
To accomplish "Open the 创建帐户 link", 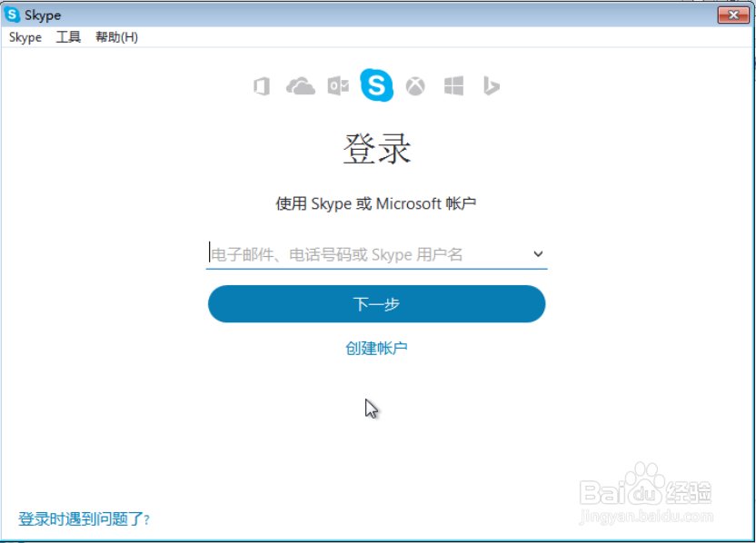I will (376, 348).
